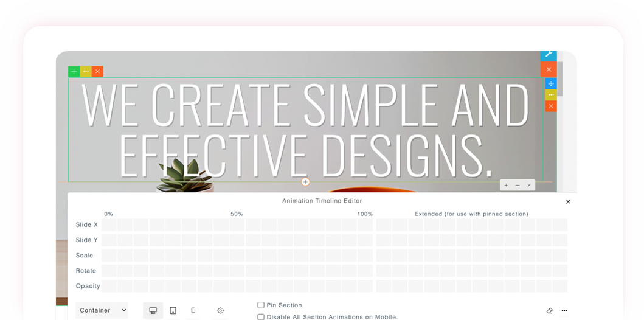Click the Slide X row label
Screen dimensions: 644x320
point(87,224)
